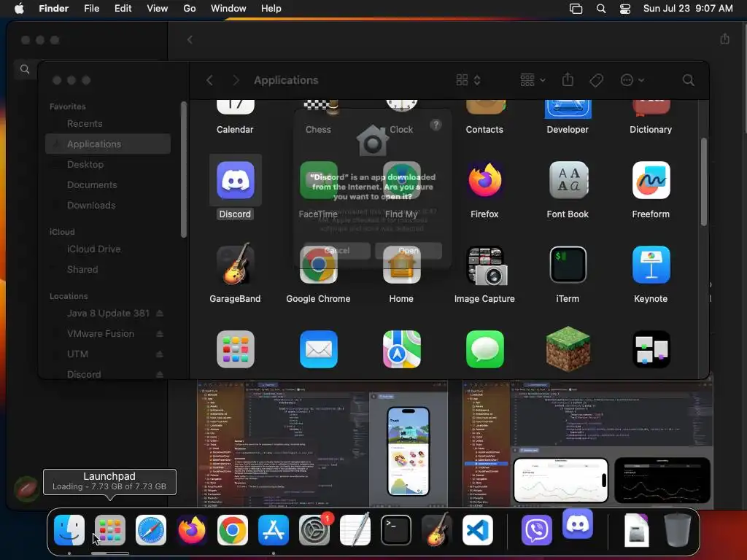
Task: Open Font Book in Applications
Action: pyautogui.click(x=568, y=181)
